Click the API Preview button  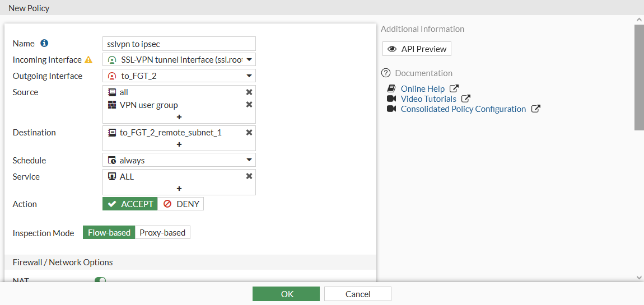[x=417, y=49]
